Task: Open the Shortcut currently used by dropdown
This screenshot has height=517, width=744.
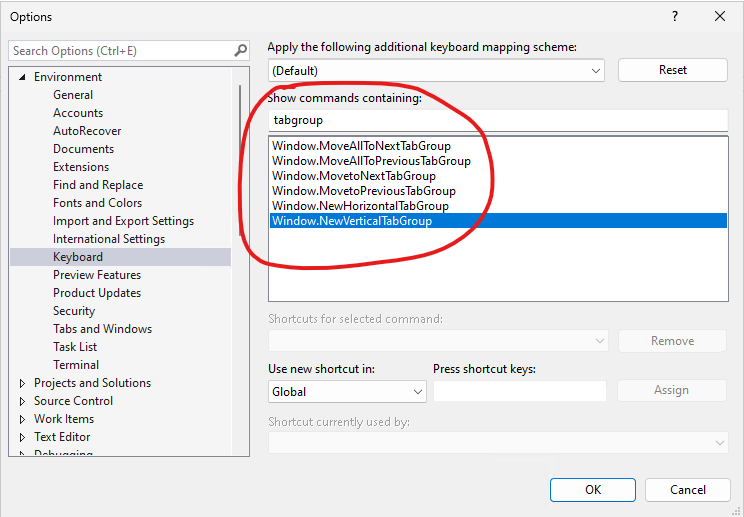Action: click(x=498, y=443)
